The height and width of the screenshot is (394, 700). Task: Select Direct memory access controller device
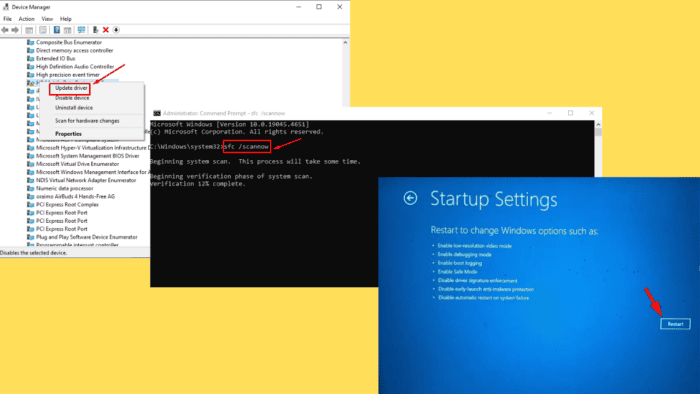coord(75,50)
